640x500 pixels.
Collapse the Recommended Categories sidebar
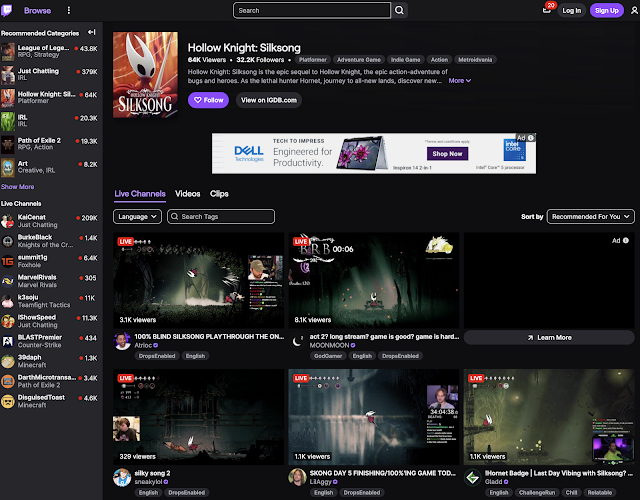92,33
